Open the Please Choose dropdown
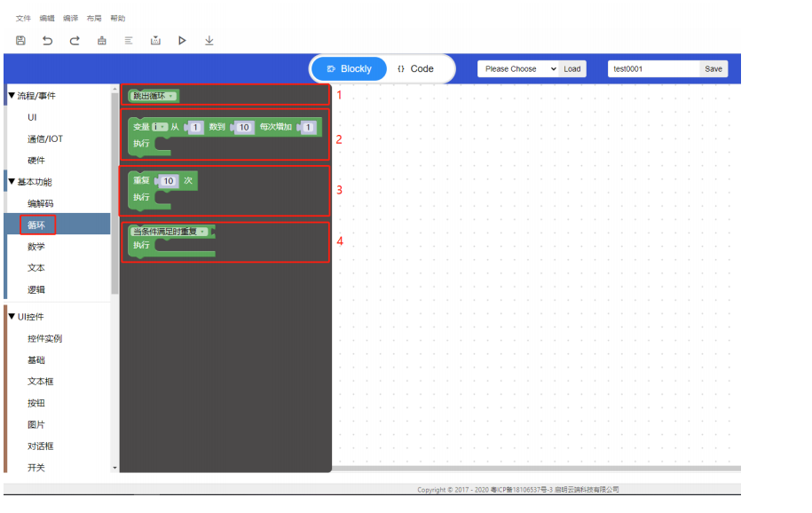This screenshot has width=812, height=513. click(x=518, y=69)
